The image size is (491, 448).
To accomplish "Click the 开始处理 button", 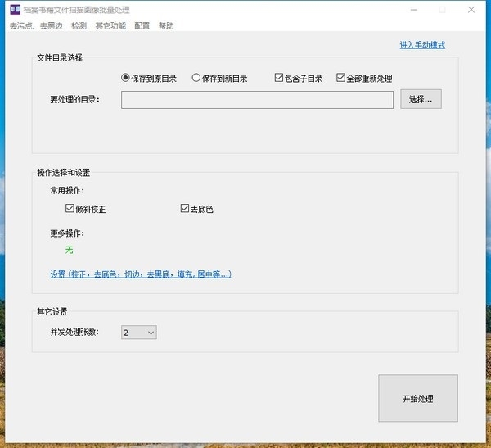I will coord(418,398).
